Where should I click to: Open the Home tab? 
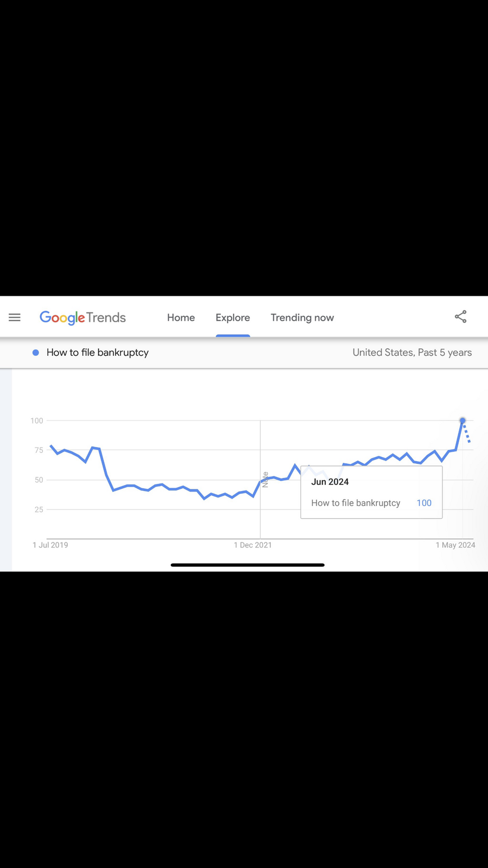click(x=181, y=318)
